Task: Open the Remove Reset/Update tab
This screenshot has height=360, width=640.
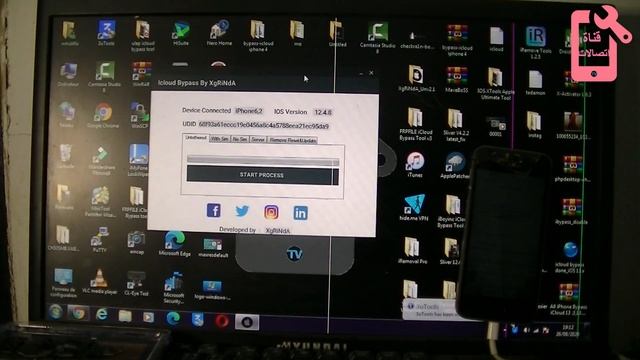Action: click(293, 140)
